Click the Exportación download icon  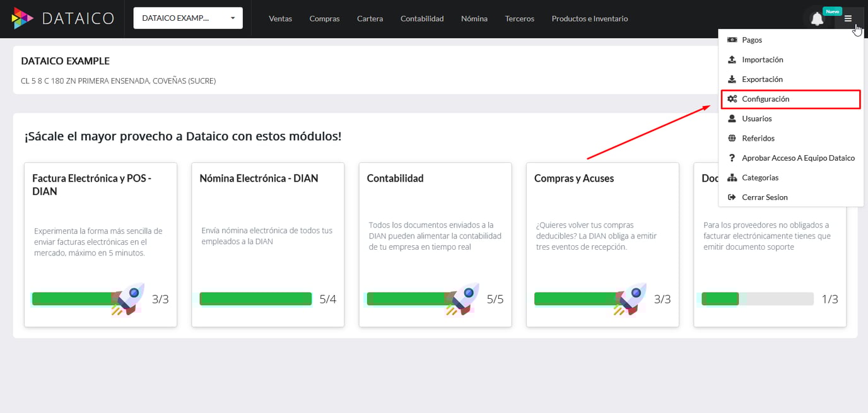[x=732, y=79]
